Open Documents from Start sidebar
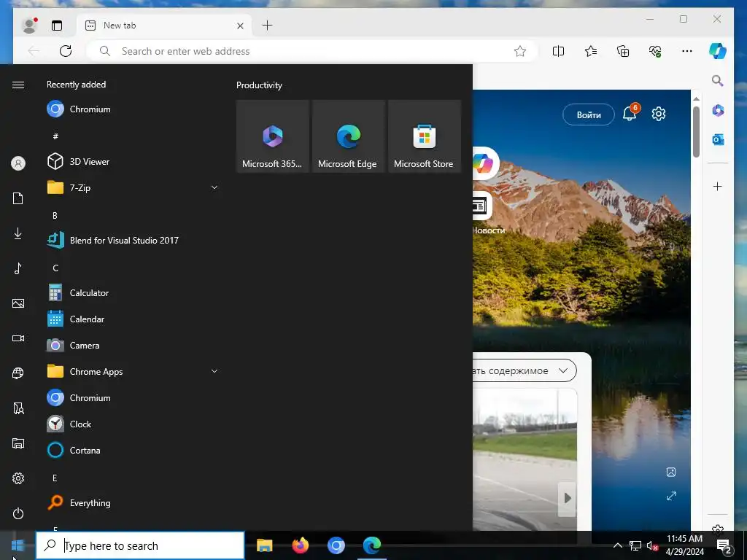This screenshot has width=747, height=560. [18, 198]
